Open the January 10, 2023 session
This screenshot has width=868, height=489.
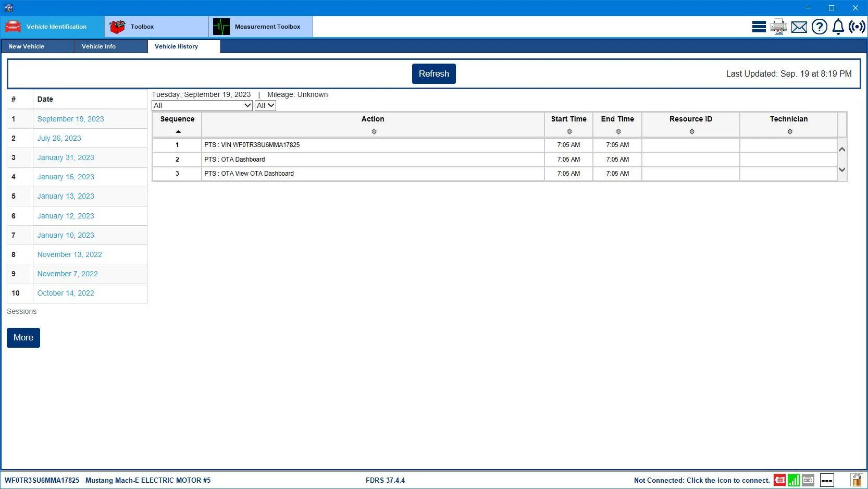click(x=66, y=235)
